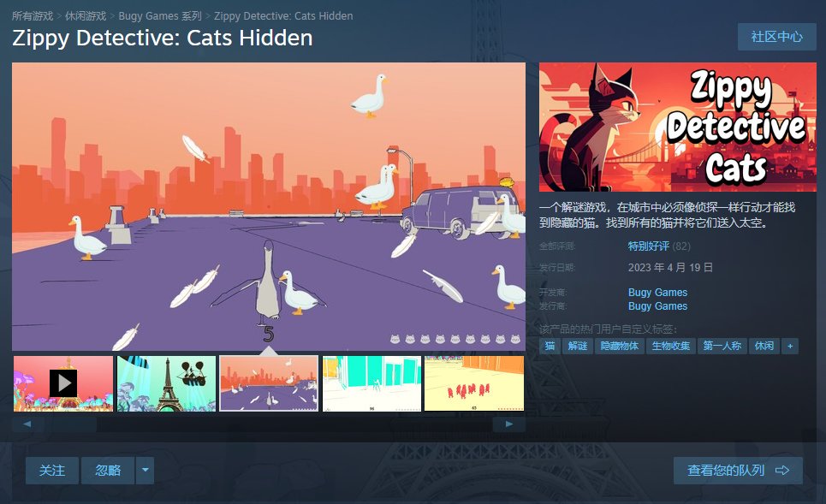The height and width of the screenshot is (504, 826).
Task: Select the yellow red-cats screenshot thumbnail
Action: coord(474,383)
